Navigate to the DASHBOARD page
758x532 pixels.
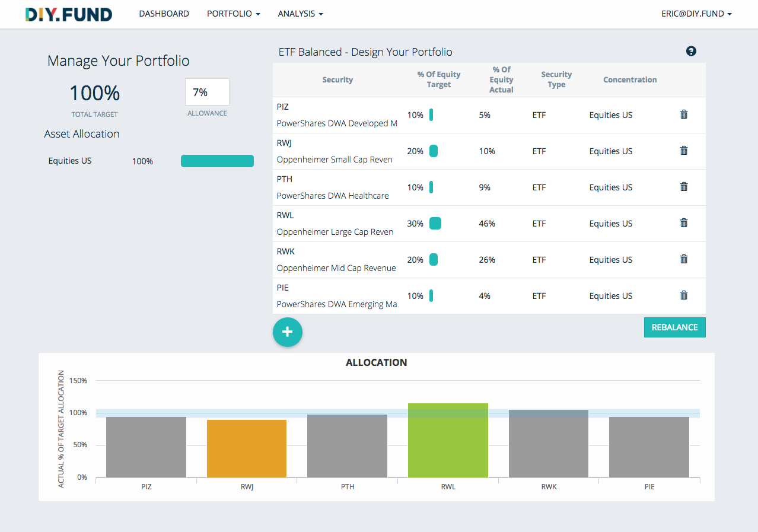164,14
